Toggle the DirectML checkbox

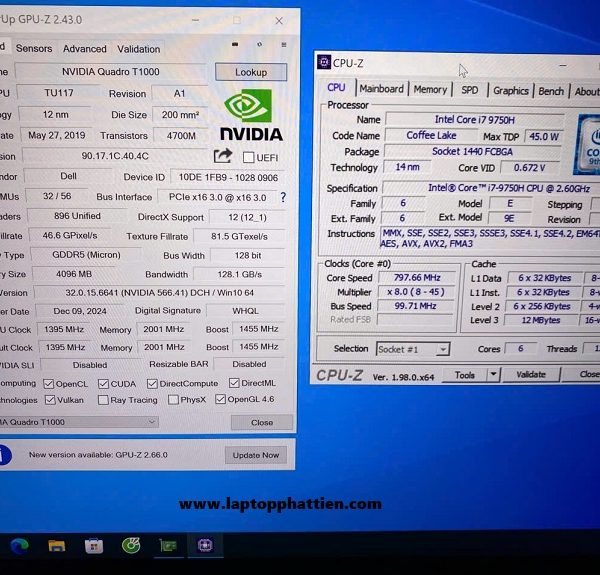coord(234,383)
